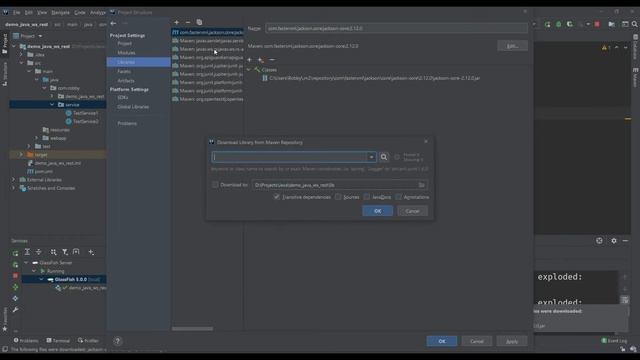Click the wrench settings icon in Services
Viewport: 640px width, 360px height.
coord(15,310)
